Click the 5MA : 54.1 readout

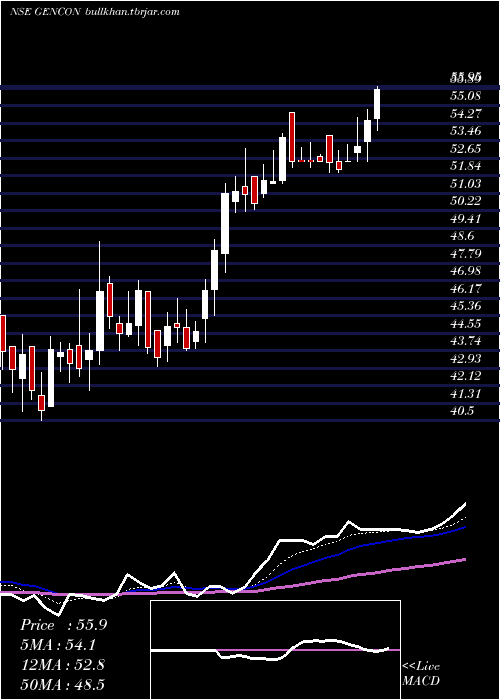pos(58,645)
